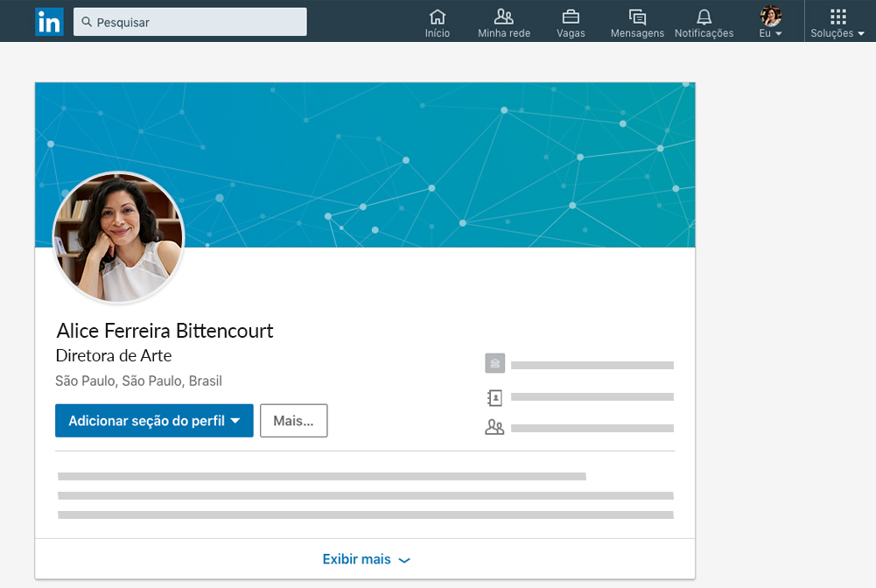Check the Notificações bell icon
876x588 pixels.
point(704,17)
